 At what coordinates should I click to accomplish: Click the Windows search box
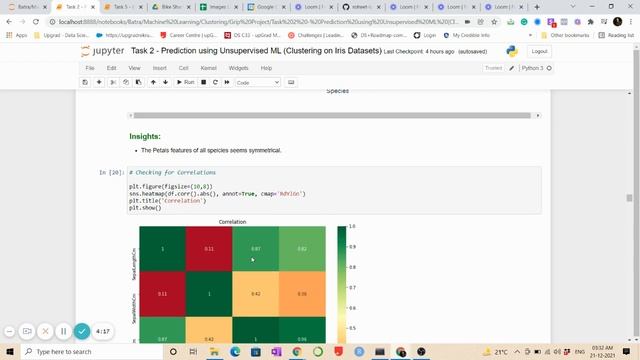[x=92, y=351]
